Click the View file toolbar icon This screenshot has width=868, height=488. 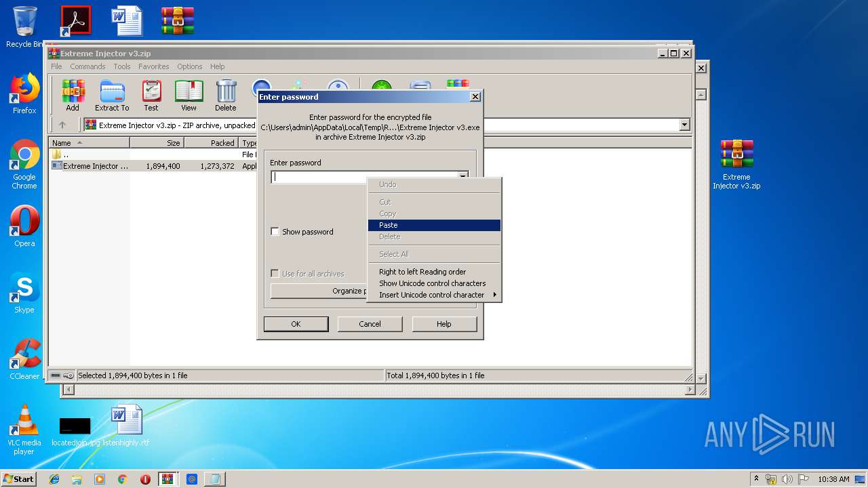(189, 96)
